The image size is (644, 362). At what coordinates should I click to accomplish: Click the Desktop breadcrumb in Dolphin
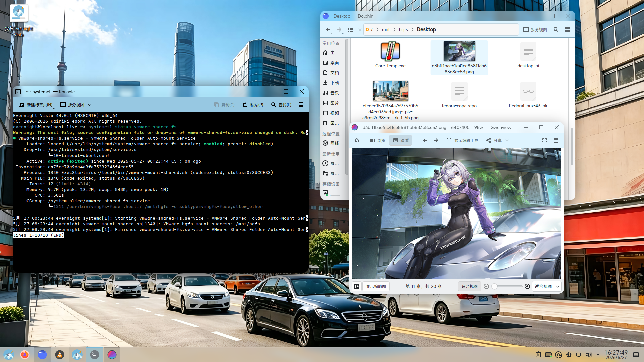tap(426, 29)
